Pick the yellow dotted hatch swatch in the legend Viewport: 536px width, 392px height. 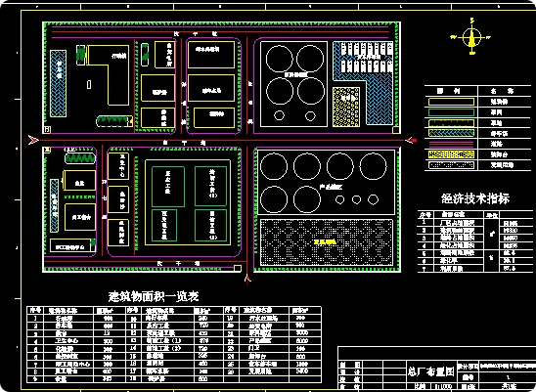(x=451, y=154)
